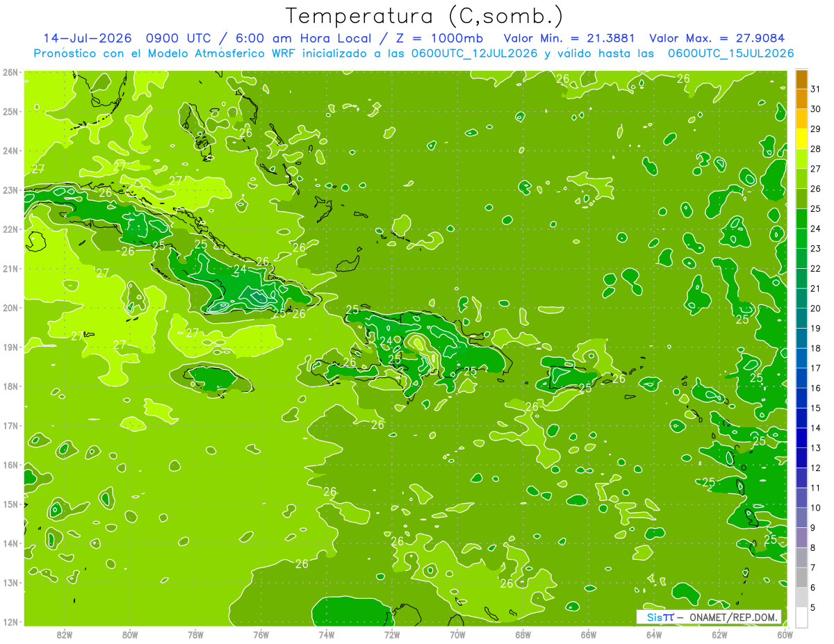This screenshot has width=834, height=644.
Task: Click legend value 12
Action: click(815, 468)
